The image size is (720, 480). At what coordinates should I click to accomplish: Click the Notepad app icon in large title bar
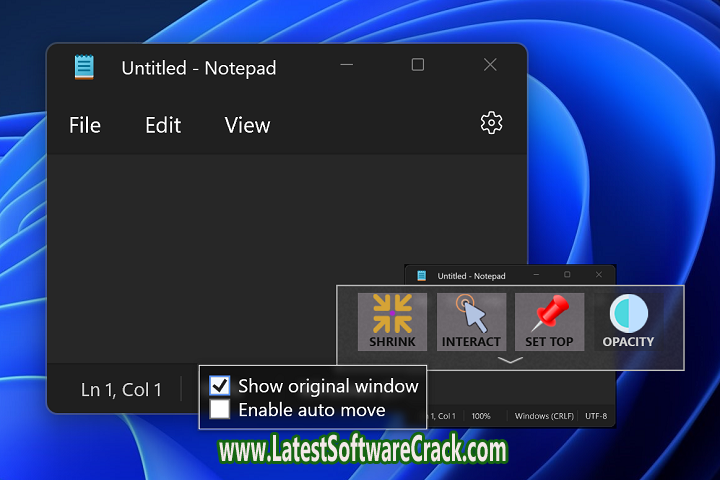84,67
